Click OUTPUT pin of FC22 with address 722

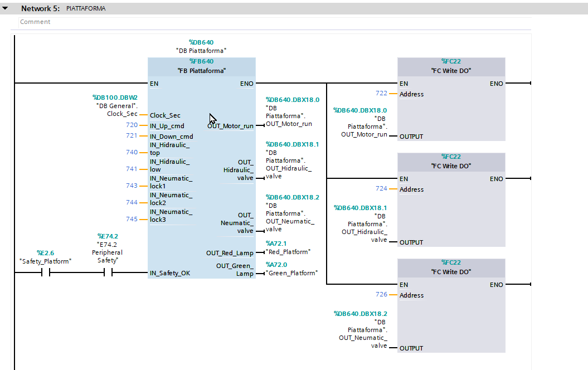pos(411,137)
